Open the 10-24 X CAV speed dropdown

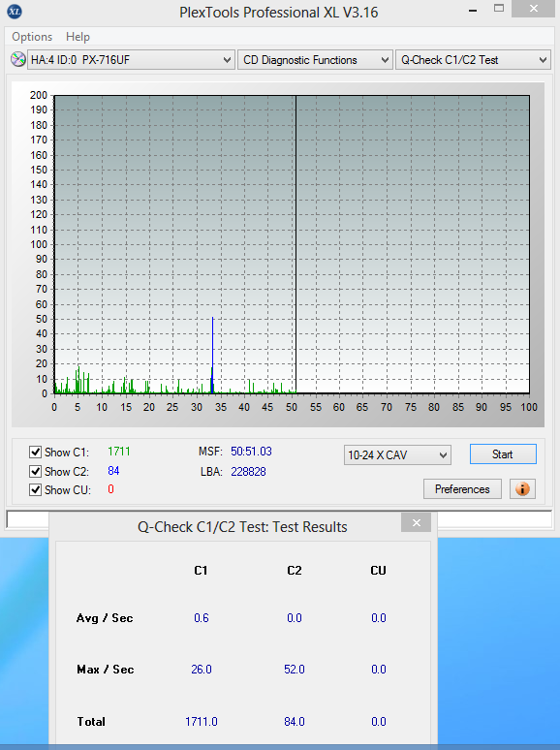[397, 454]
